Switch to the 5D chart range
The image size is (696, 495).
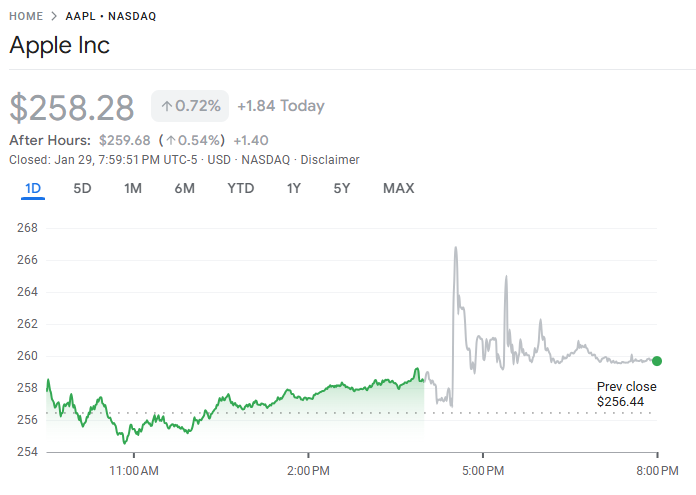click(83, 189)
